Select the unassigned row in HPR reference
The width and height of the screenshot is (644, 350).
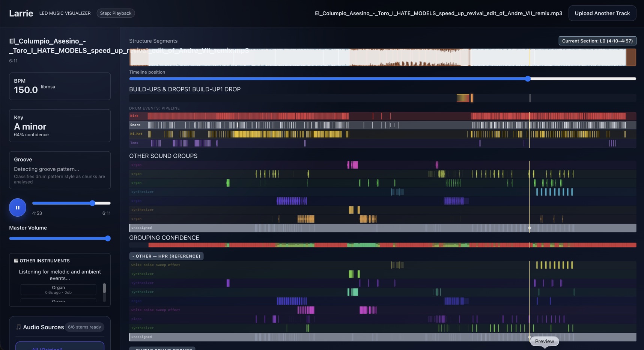(382, 337)
